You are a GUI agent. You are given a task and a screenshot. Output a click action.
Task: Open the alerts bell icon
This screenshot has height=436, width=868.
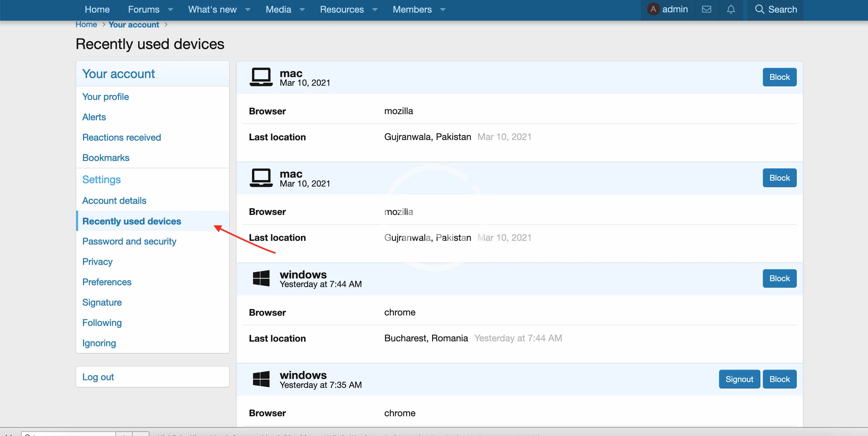730,10
